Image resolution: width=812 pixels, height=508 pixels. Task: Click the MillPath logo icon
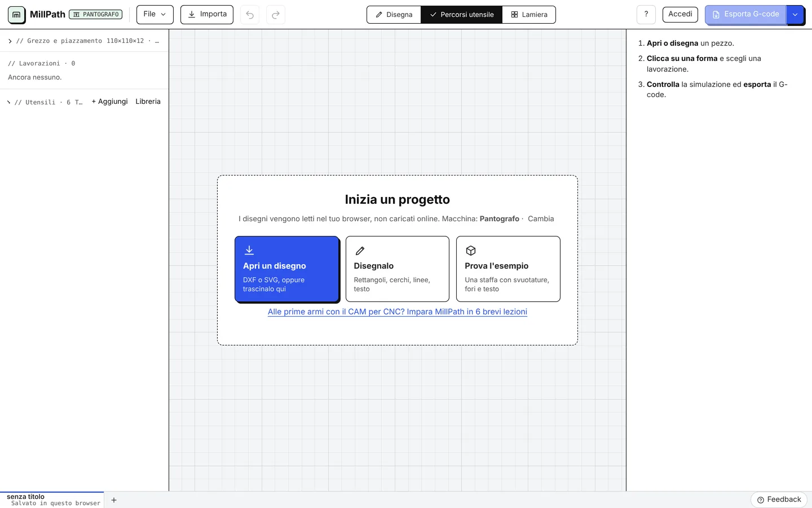click(x=16, y=15)
